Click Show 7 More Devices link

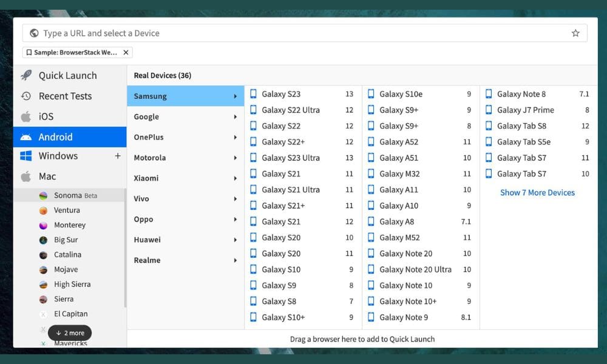[x=537, y=193]
